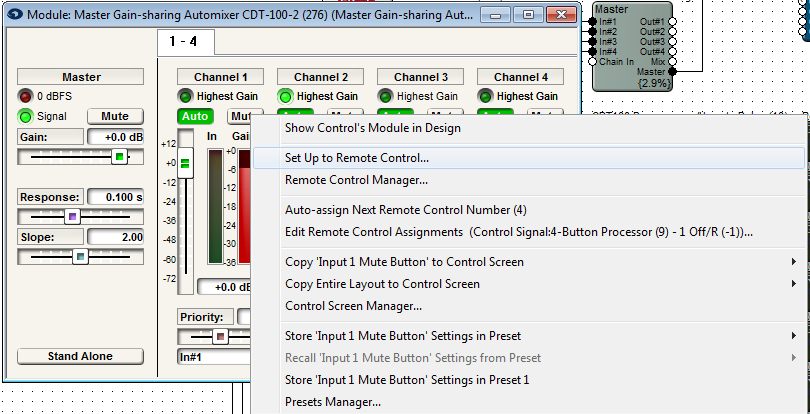810x414 pixels.
Task: Click Channel 4 Highest Gain LED
Action: [486, 96]
